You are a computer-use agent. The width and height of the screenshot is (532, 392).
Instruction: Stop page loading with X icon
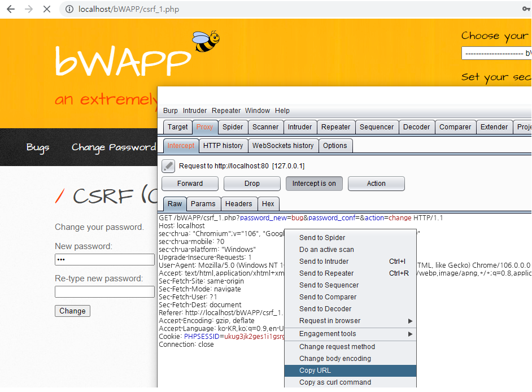(x=47, y=9)
